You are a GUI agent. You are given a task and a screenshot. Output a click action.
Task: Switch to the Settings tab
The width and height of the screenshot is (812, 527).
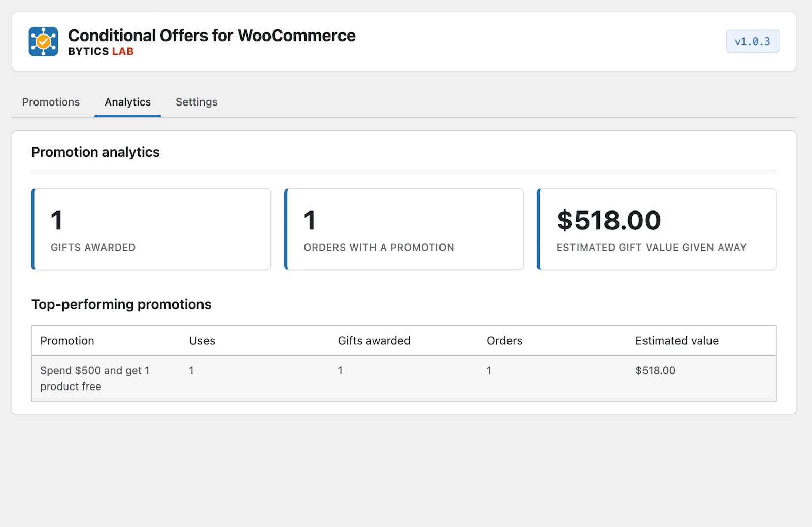click(x=196, y=102)
